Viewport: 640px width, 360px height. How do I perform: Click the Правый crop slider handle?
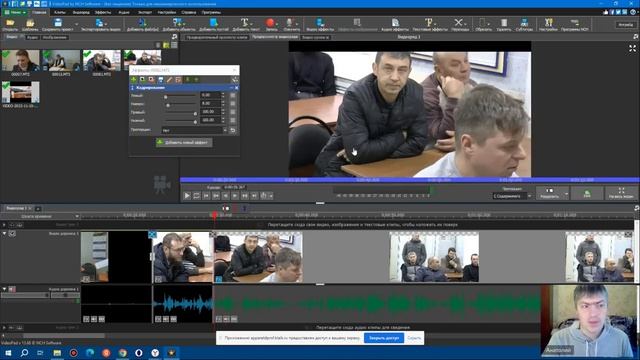[x=195, y=113]
